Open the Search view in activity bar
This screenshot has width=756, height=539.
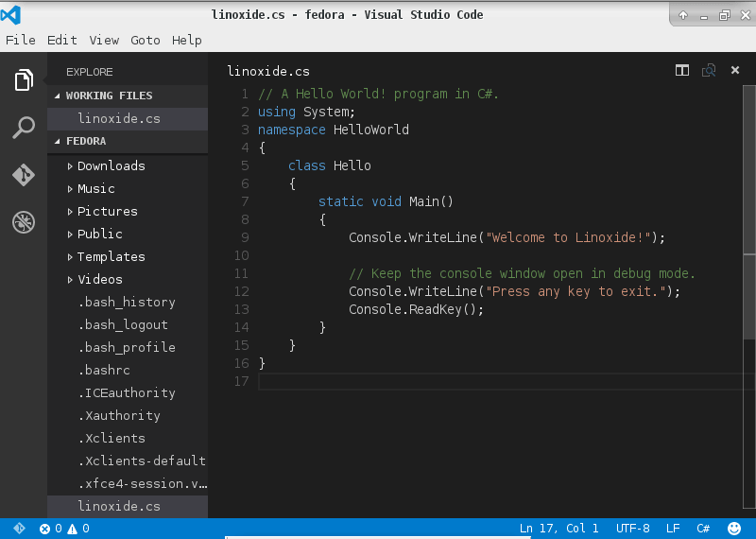(x=24, y=128)
